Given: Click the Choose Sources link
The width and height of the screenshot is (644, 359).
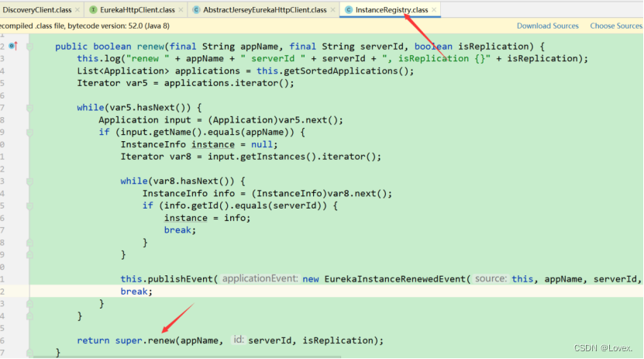Looking at the screenshot, I should (616, 26).
